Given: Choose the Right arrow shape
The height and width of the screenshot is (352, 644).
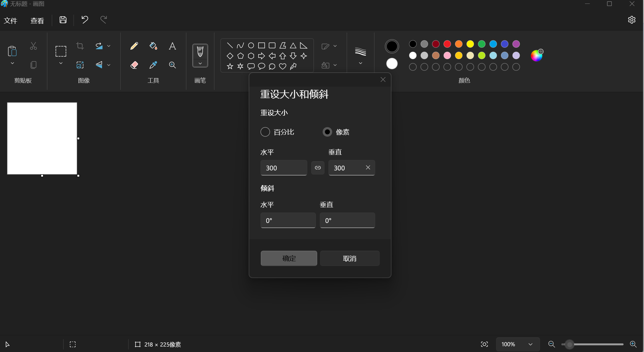Looking at the screenshot, I should 261,56.
